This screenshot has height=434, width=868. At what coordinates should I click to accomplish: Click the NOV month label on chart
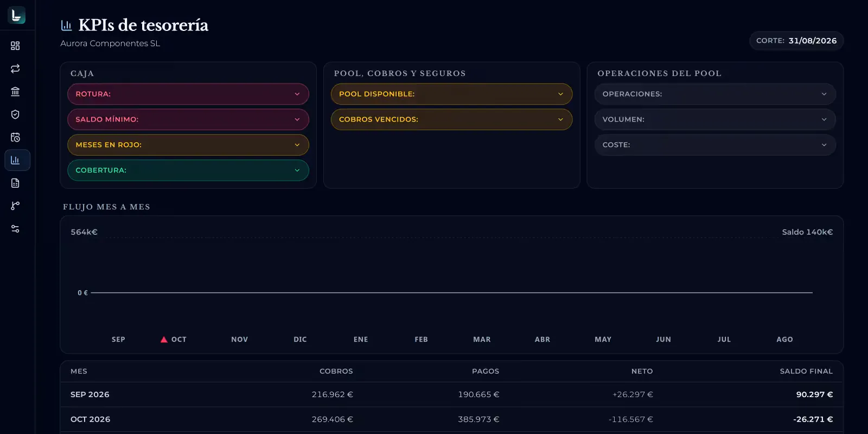(239, 340)
